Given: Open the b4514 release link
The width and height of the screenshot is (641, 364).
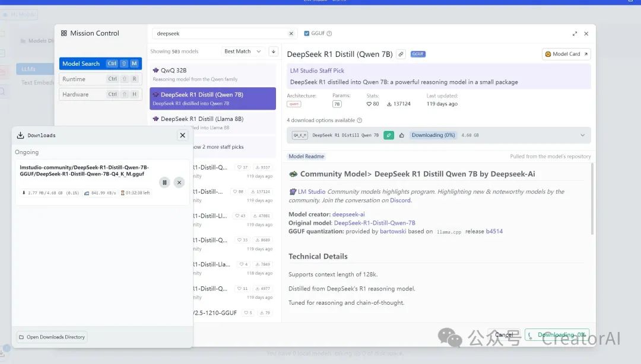Looking at the screenshot, I should point(494,231).
